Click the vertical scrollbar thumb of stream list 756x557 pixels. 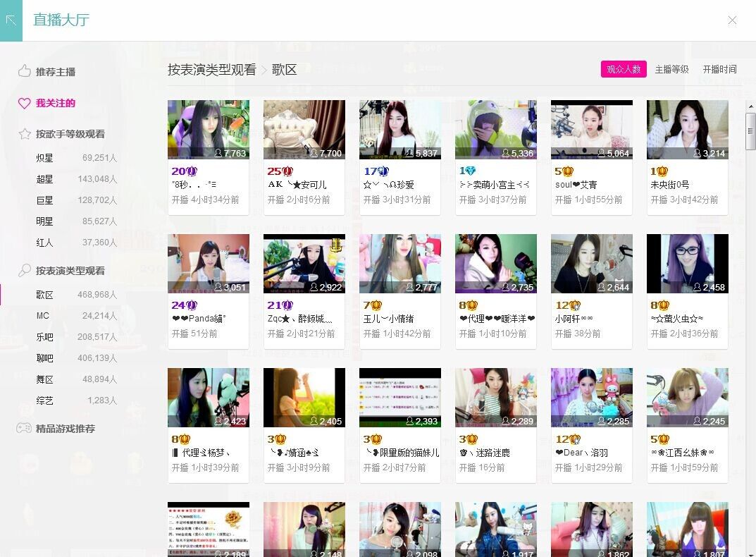click(750, 131)
